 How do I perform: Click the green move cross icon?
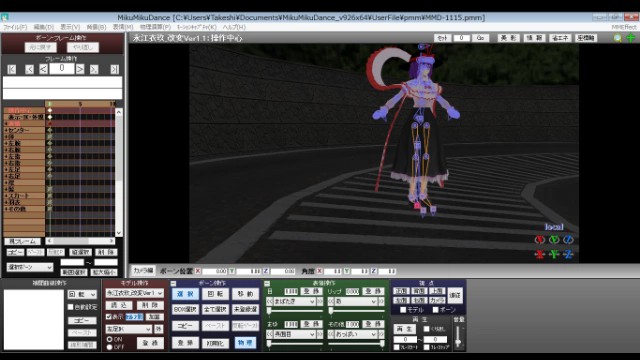(x=631, y=38)
